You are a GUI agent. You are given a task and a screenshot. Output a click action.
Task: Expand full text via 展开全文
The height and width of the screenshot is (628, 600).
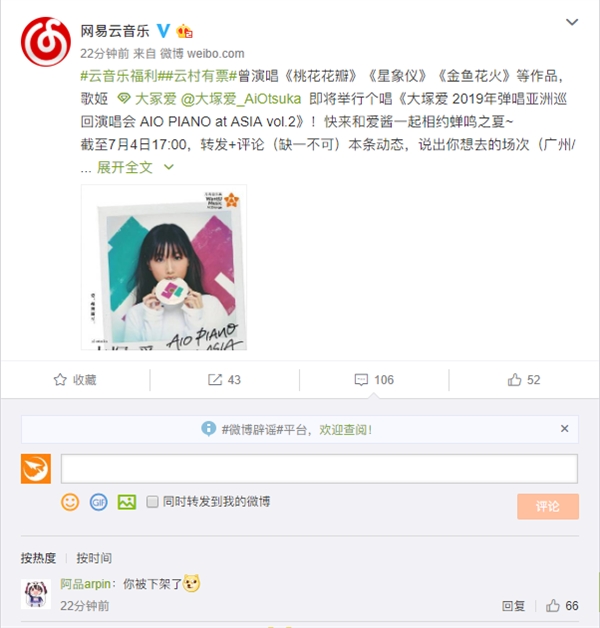pos(125,167)
